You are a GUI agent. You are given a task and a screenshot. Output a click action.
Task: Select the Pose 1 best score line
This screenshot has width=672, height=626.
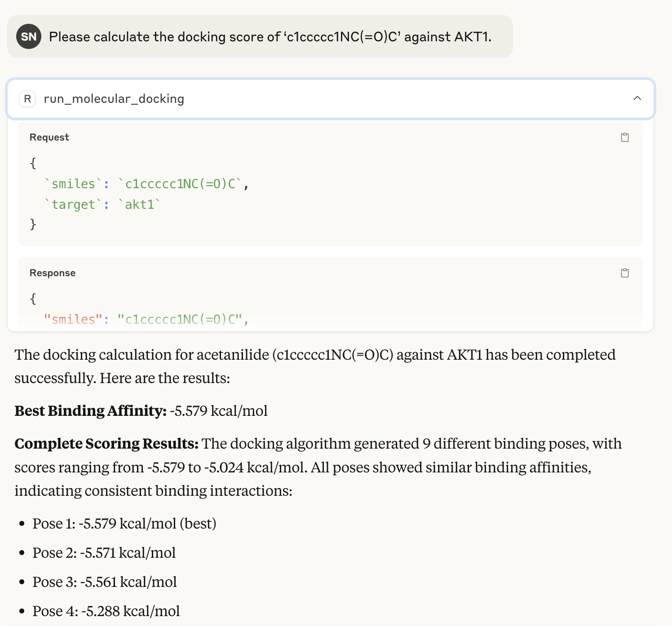tap(124, 524)
